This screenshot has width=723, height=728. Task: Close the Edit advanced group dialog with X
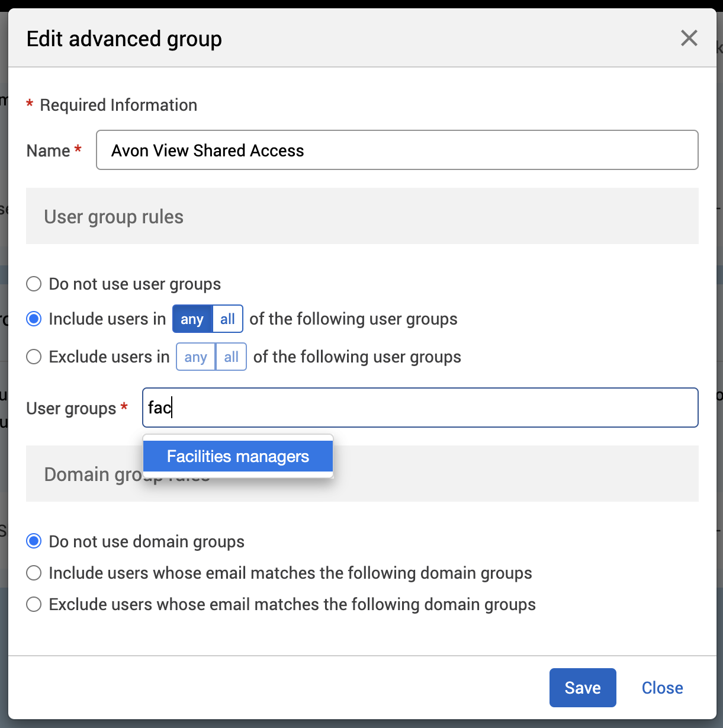689,39
